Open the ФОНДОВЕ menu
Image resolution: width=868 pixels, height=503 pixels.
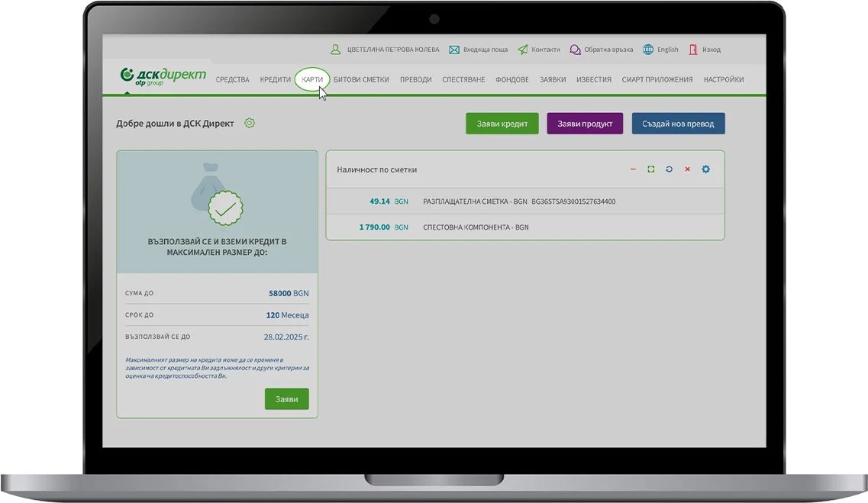(x=512, y=79)
